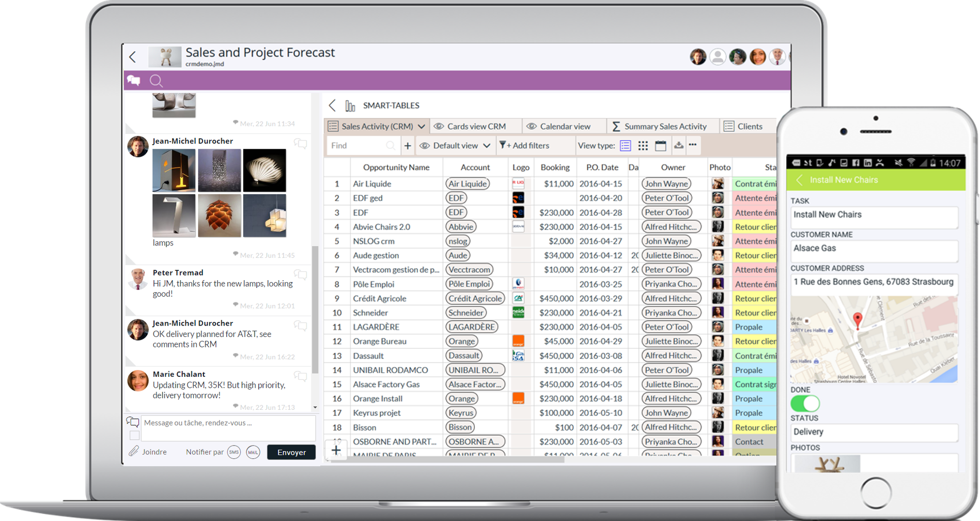Click the comment icon on Peter Tremad's message

click(x=300, y=274)
